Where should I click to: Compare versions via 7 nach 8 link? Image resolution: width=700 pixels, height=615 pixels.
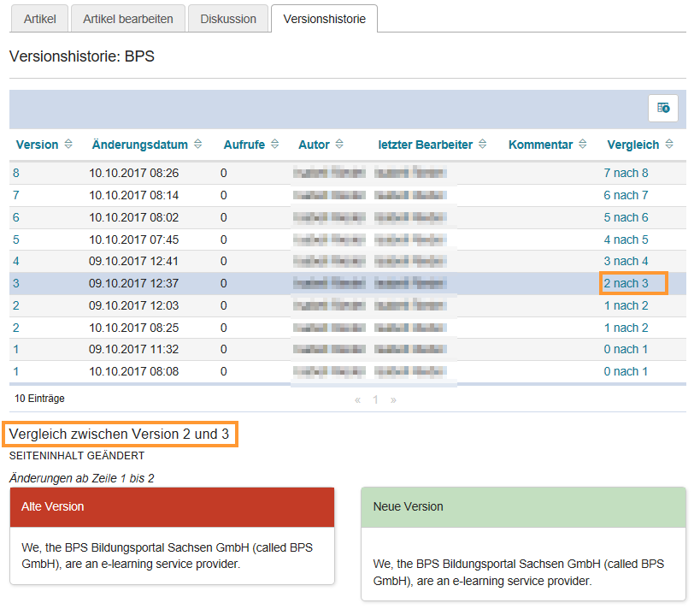point(626,173)
